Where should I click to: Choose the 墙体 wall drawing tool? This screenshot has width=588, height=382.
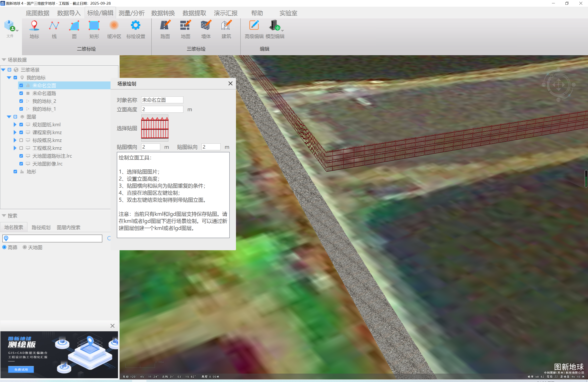206,25
